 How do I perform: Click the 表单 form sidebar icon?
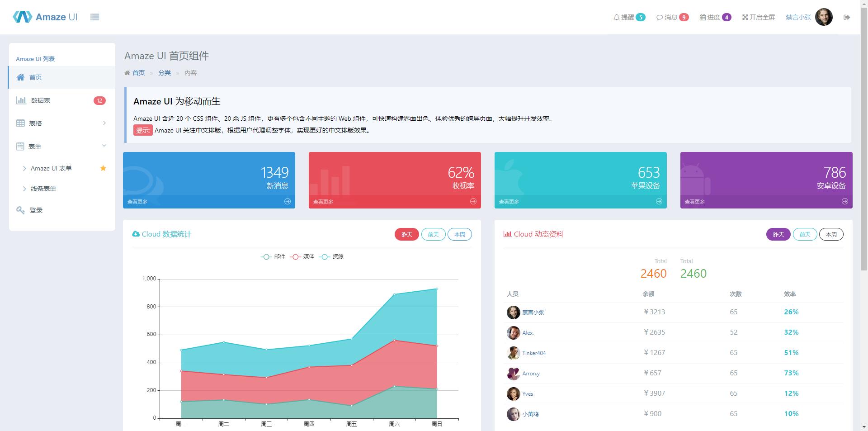20,146
